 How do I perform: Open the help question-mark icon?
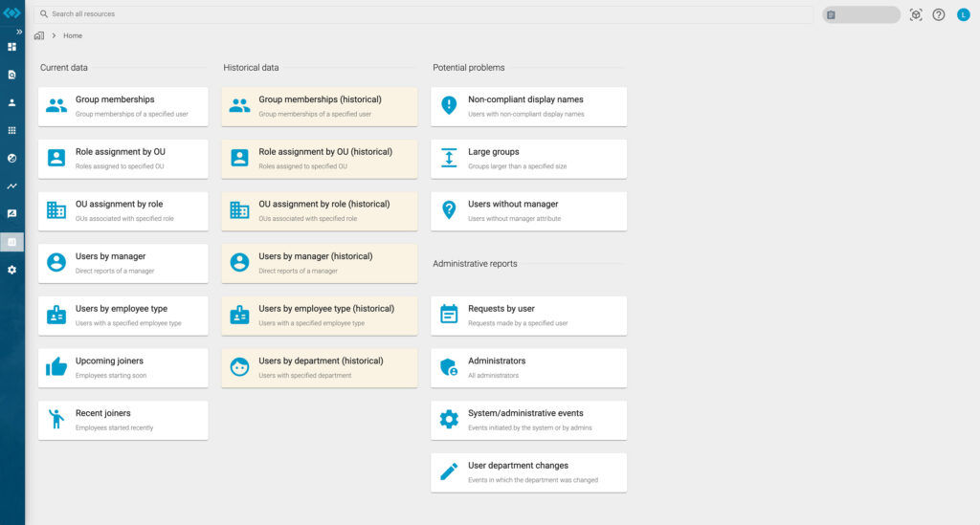point(939,15)
